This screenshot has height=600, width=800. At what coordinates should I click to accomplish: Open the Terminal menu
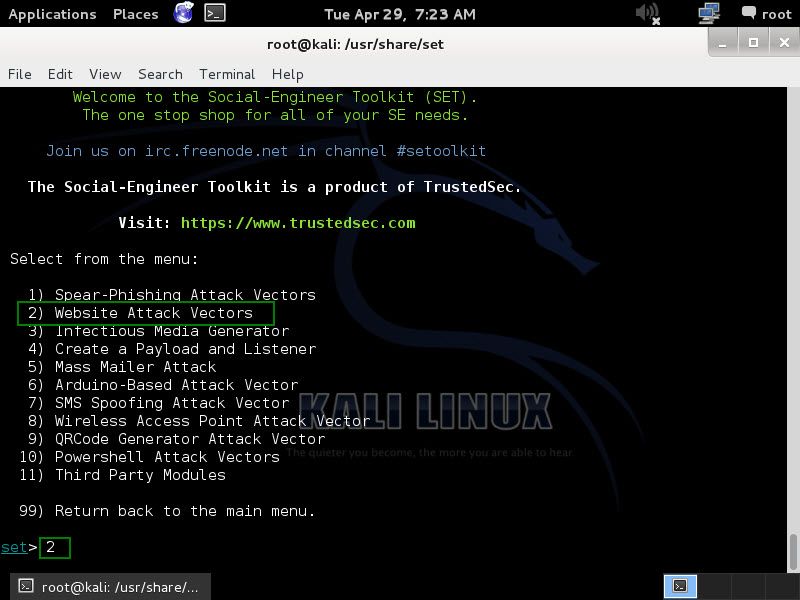(227, 74)
